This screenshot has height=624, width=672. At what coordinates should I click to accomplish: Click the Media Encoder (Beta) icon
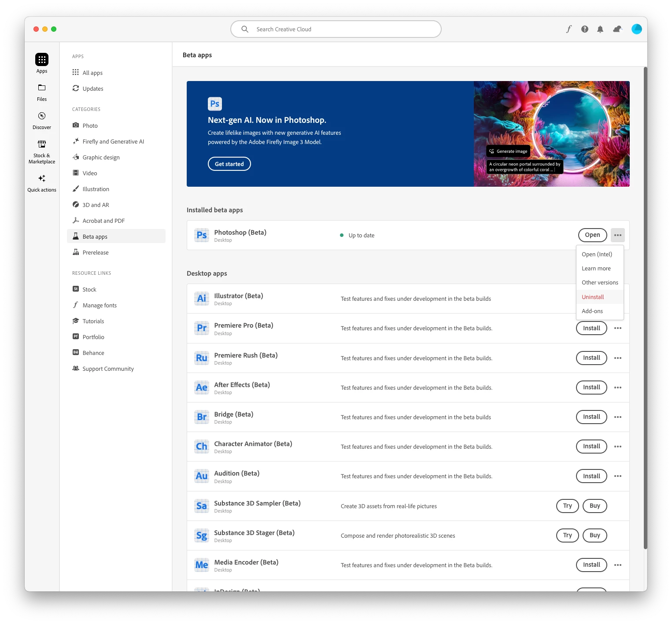[202, 565]
